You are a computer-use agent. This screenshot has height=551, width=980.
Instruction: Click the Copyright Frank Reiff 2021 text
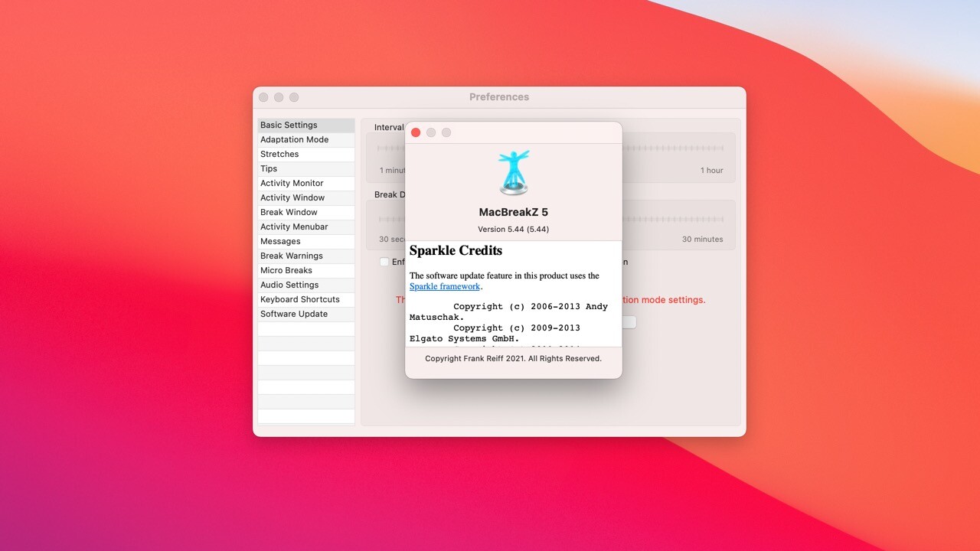coord(513,358)
